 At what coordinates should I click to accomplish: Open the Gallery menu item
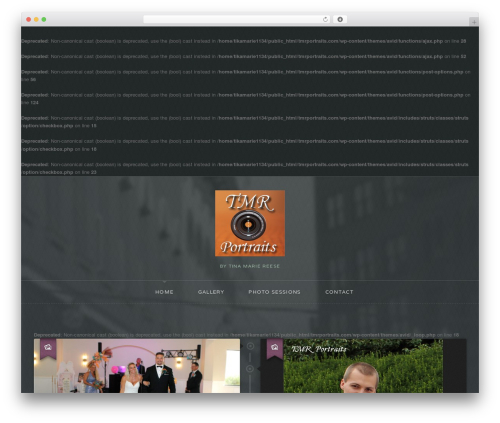click(x=211, y=292)
